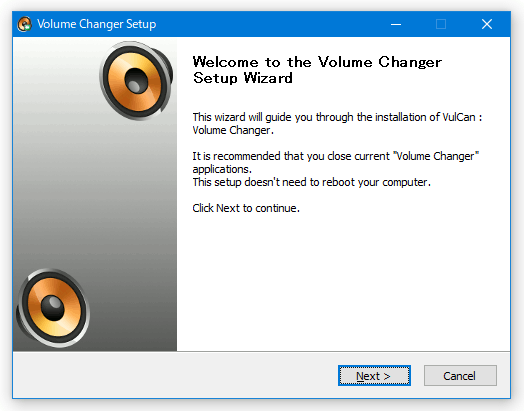This screenshot has height=411, width=524.
Task: Click the "Click Next to continue." text
Action: click(x=246, y=208)
